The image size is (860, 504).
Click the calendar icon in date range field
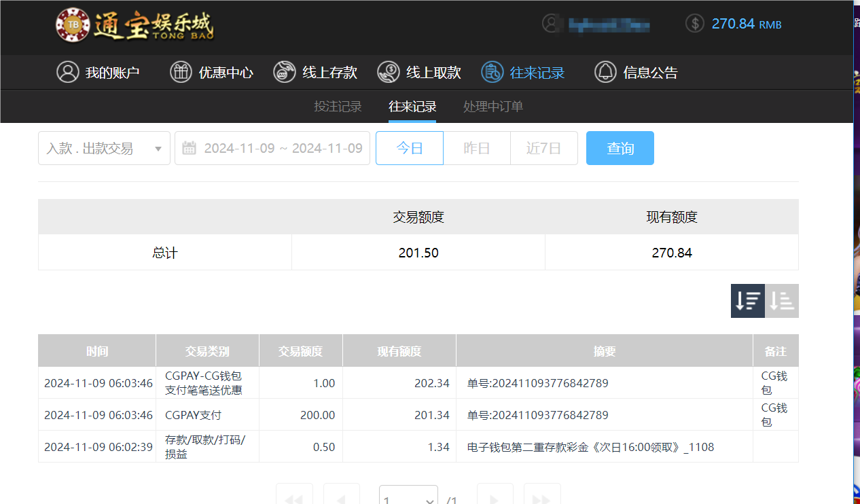[x=190, y=148]
